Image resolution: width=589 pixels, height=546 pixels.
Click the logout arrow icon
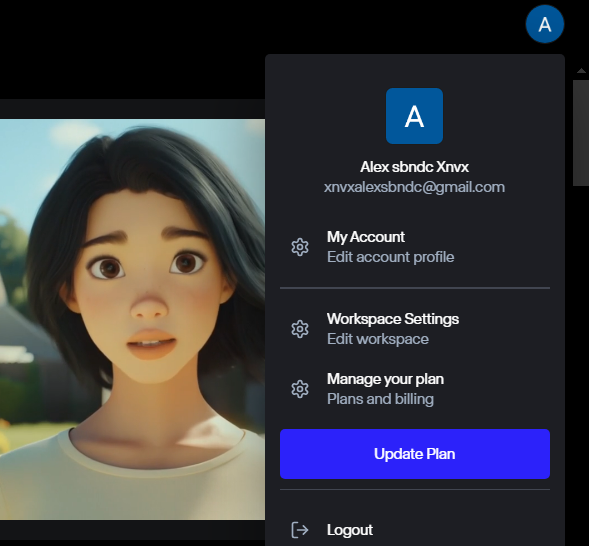pos(300,530)
